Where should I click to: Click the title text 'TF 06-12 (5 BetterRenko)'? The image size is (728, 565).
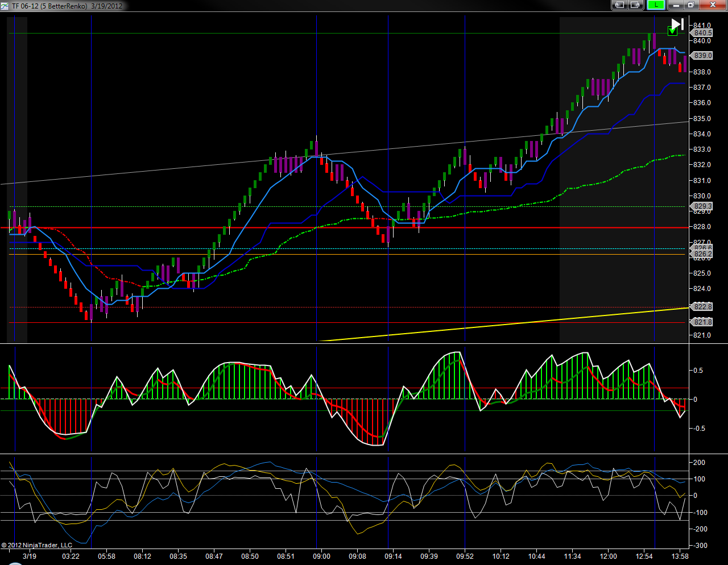coord(49,6)
